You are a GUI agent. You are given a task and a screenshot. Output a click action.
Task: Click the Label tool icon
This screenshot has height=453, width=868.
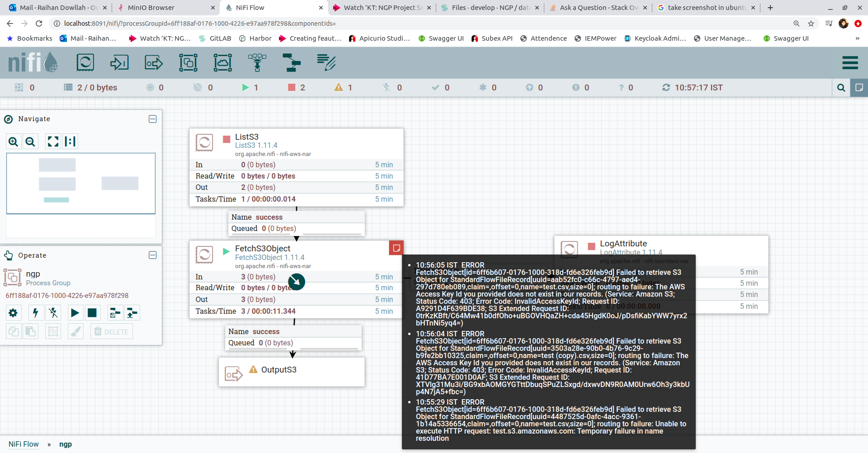point(326,62)
